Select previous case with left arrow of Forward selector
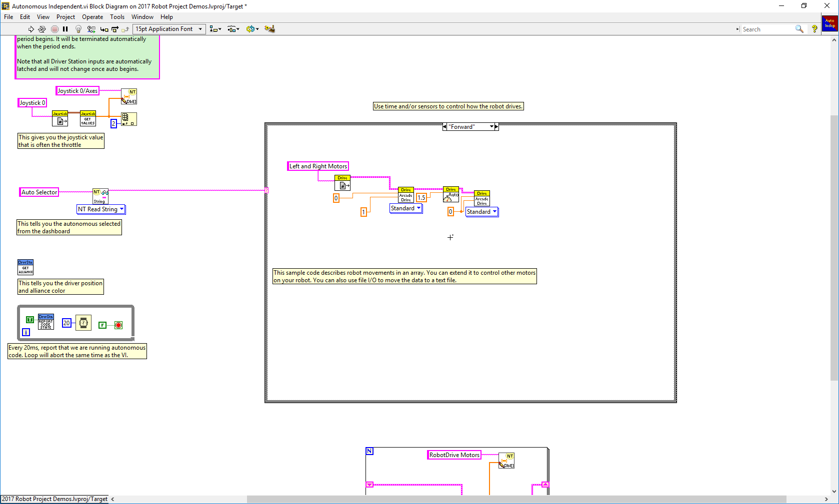 444,127
